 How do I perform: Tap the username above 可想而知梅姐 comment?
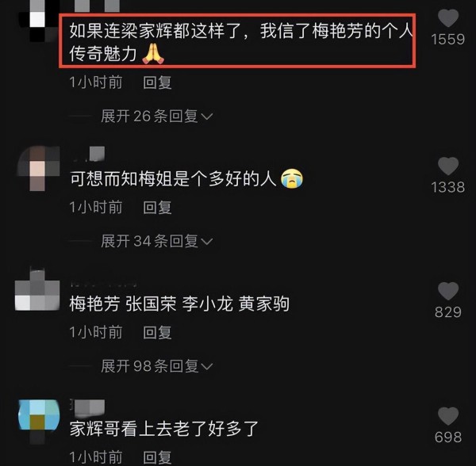(x=88, y=154)
